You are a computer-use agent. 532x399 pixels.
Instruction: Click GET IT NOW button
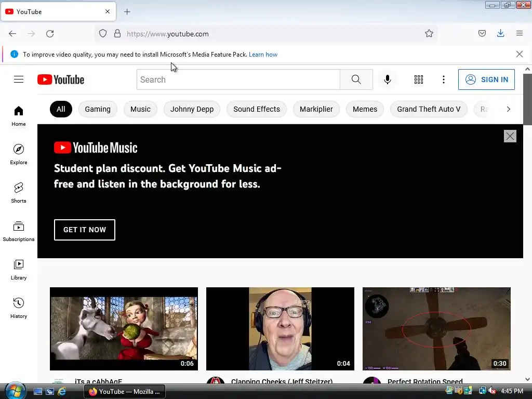[x=85, y=230]
